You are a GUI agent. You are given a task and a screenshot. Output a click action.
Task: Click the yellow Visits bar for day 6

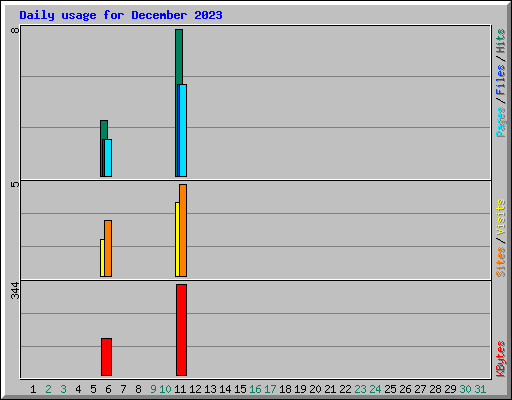point(102,258)
